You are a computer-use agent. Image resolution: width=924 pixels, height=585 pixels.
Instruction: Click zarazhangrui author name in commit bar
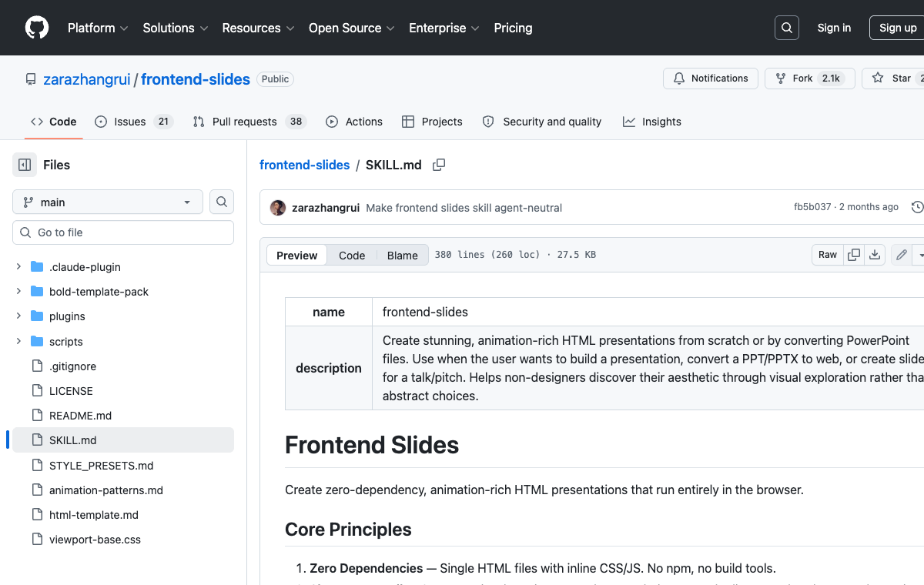[x=326, y=208]
